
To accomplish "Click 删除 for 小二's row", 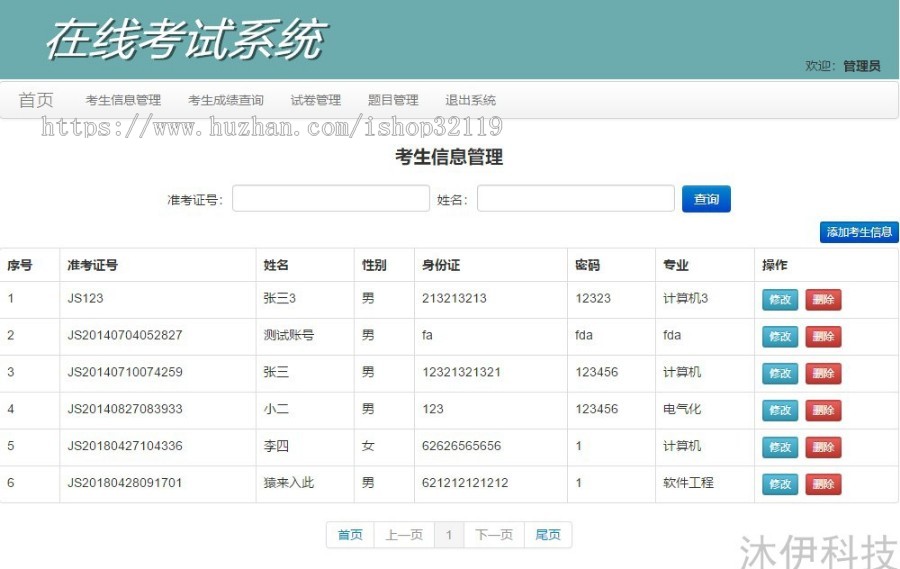I will (823, 410).
